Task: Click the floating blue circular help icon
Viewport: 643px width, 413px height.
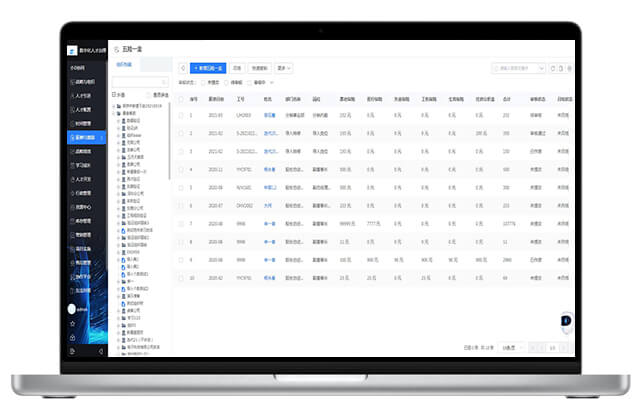Action: pyautogui.click(x=566, y=320)
